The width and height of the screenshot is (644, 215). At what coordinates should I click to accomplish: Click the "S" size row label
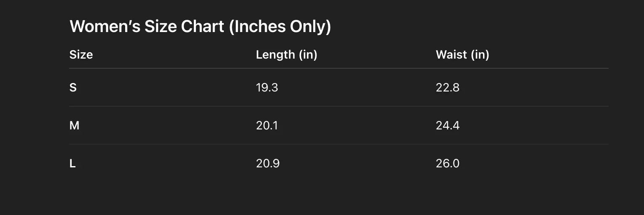73,88
